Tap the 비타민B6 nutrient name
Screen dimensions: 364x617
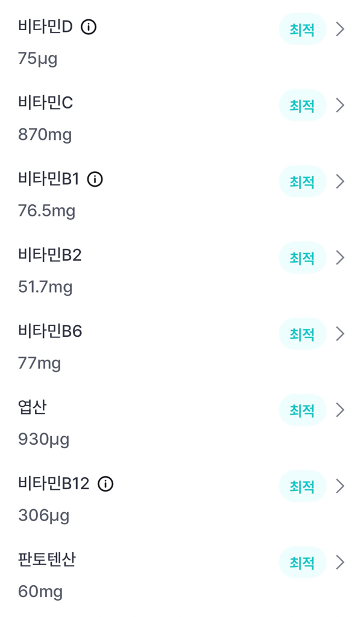(49, 331)
